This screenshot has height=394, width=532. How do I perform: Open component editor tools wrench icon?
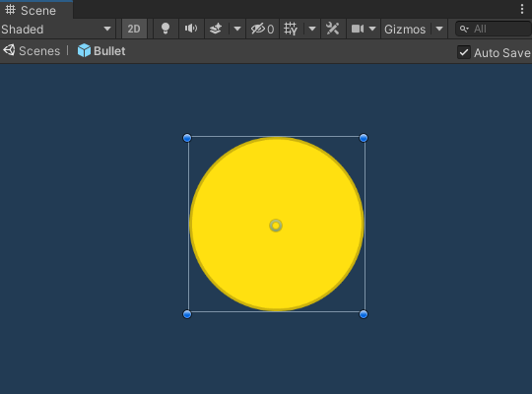[x=333, y=29]
